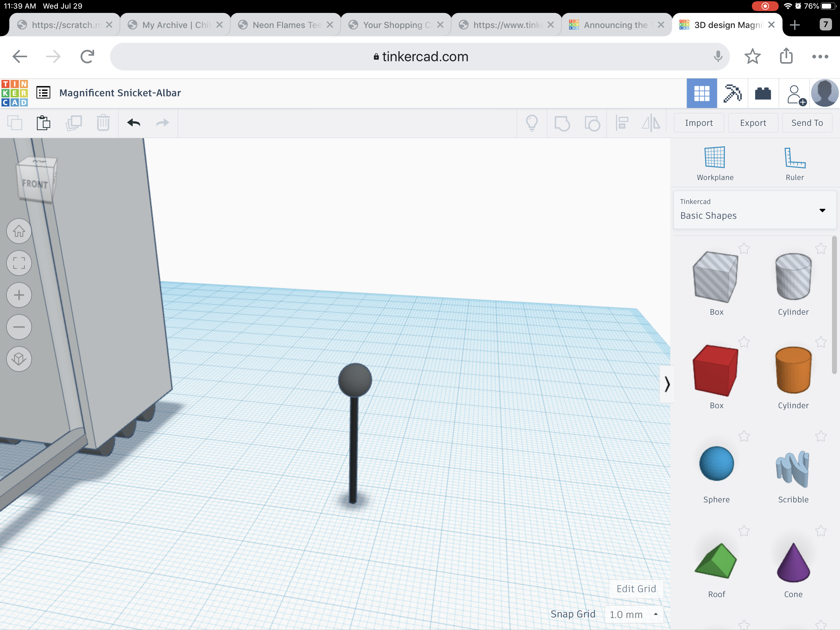Click the tinkercad.com address bar
Image resolution: width=840 pixels, height=630 pixels.
pyautogui.click(x=420, y=57)
